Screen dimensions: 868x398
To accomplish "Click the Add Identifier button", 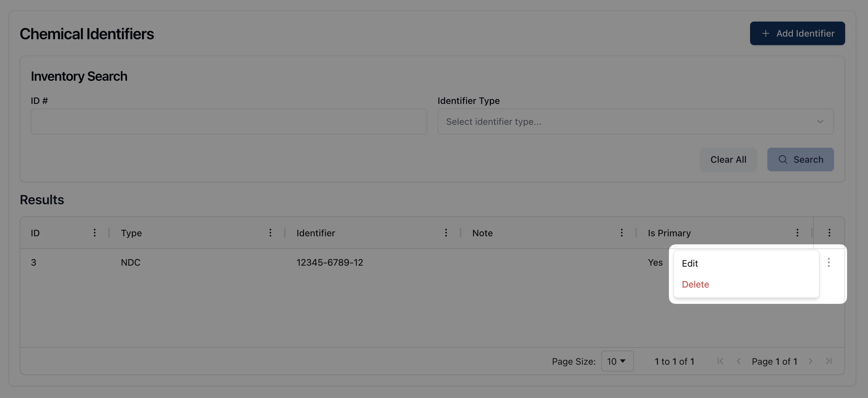I will click(797, 33).
